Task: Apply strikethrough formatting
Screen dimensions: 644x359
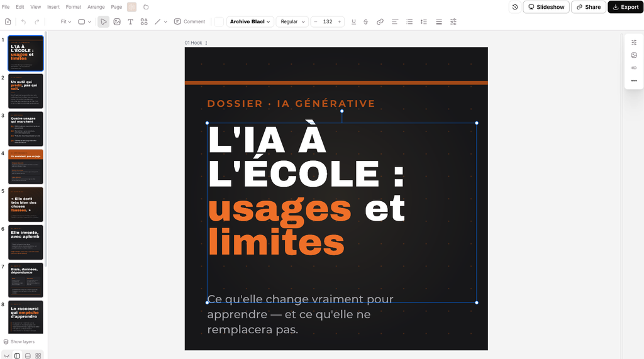Action: coord(365,22)
